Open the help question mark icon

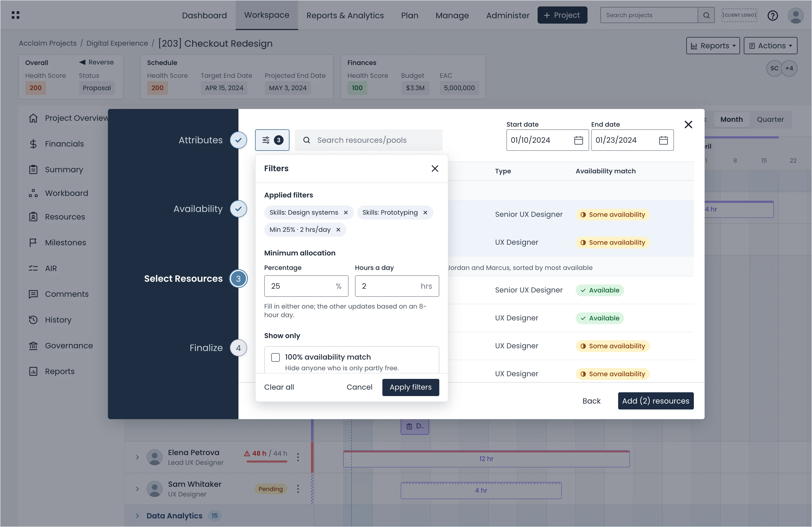point(773,15)
